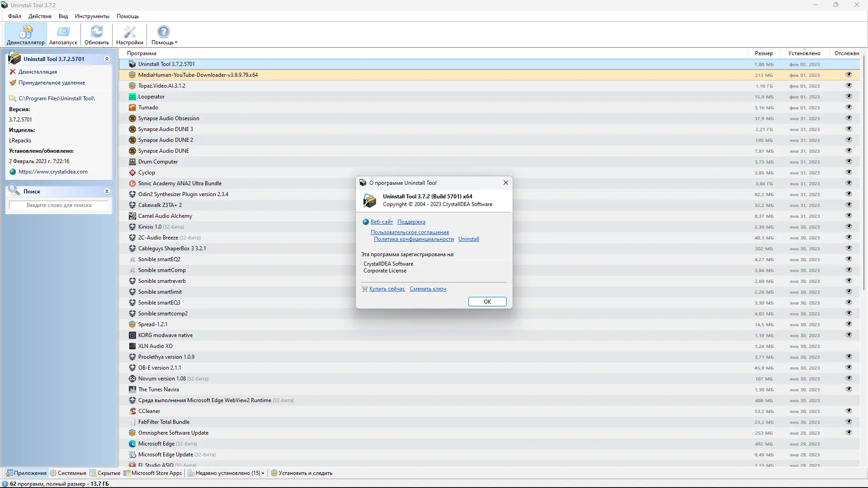Open the C:\Program Files\Uninstall Tool folder
This screenshot has width=868, height=488.
pos(57,98)
